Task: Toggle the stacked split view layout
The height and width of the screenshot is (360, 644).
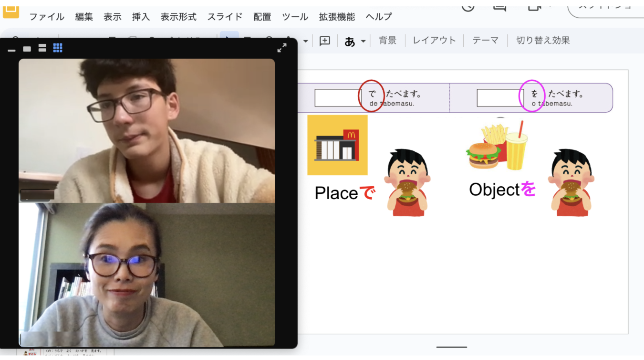Action: (42, 48)
